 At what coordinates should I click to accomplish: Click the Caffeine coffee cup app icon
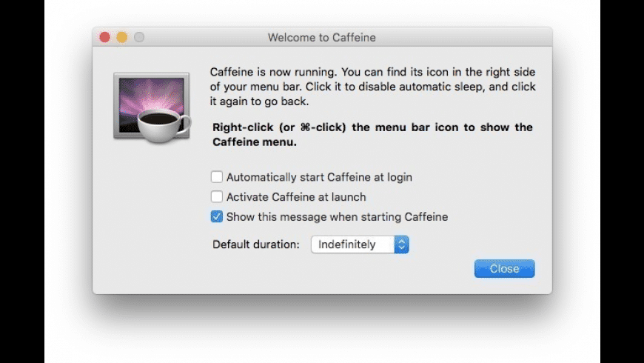pyautogui.click(x=152, y=107)
